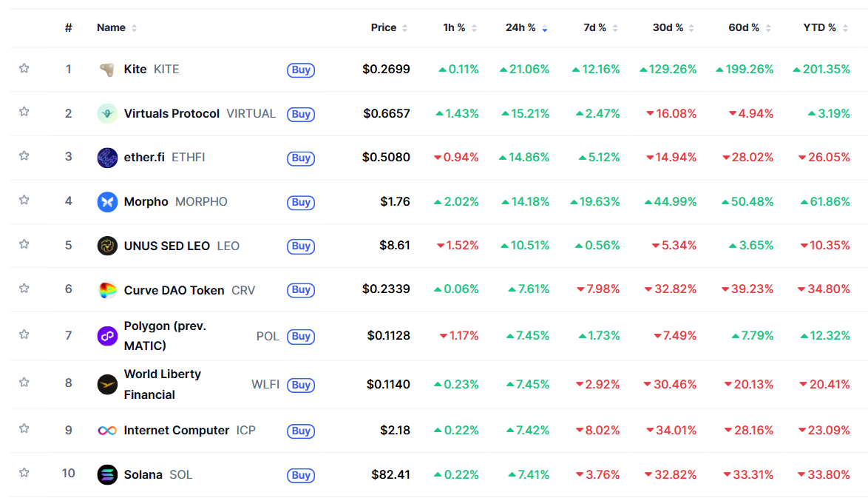
Task: Click the Kite coin logo icon
Action: pos(107,70)
